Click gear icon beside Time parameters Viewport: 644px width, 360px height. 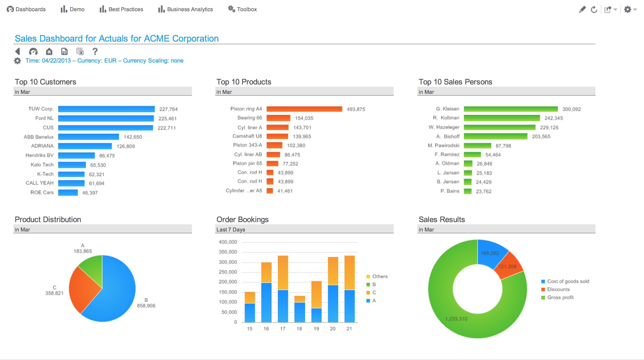pyautogui.click(x=17, y=61)
